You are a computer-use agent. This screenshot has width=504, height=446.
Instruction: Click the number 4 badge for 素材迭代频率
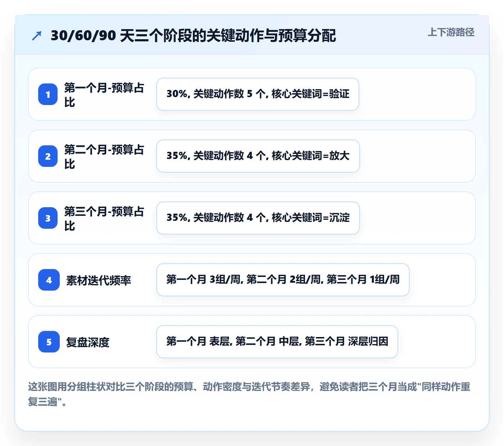pos(49,280)
